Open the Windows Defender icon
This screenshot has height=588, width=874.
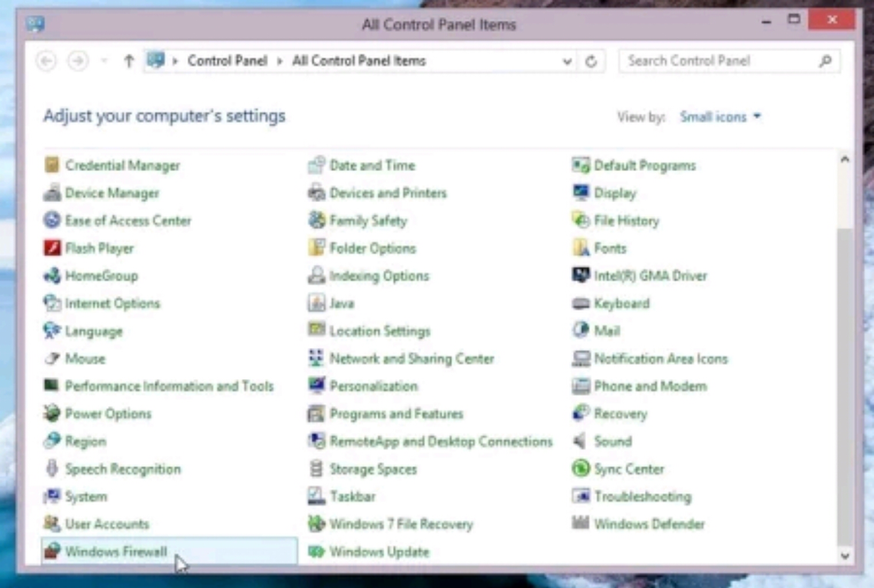581,524
